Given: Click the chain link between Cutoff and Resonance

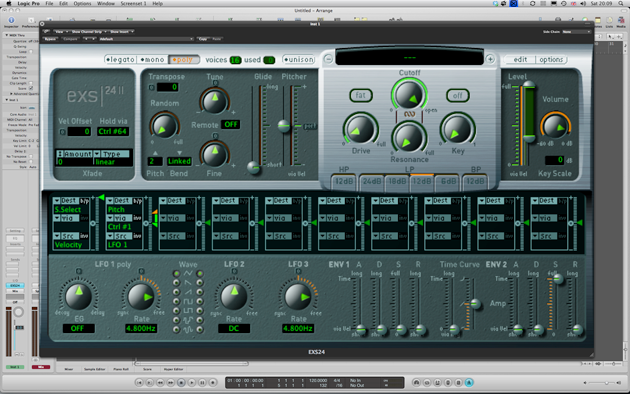Looking at the screenshot, I should pos(409,114).
